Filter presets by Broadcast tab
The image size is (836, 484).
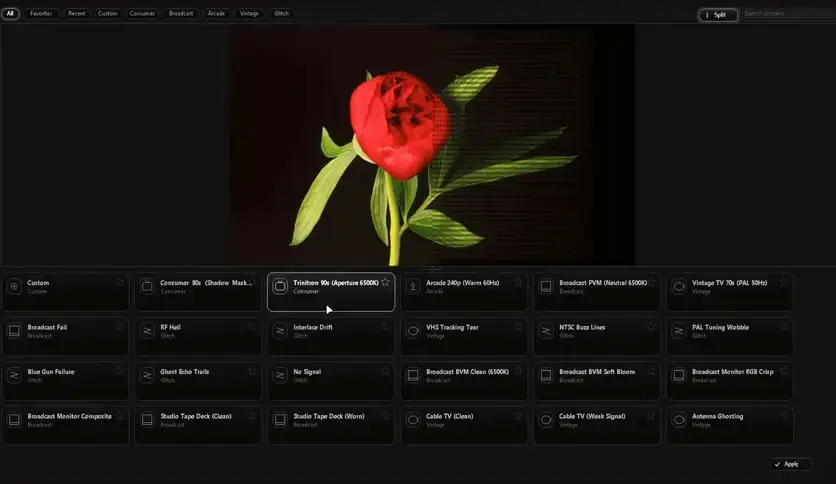pyautogui.click(x=181, y=13)
